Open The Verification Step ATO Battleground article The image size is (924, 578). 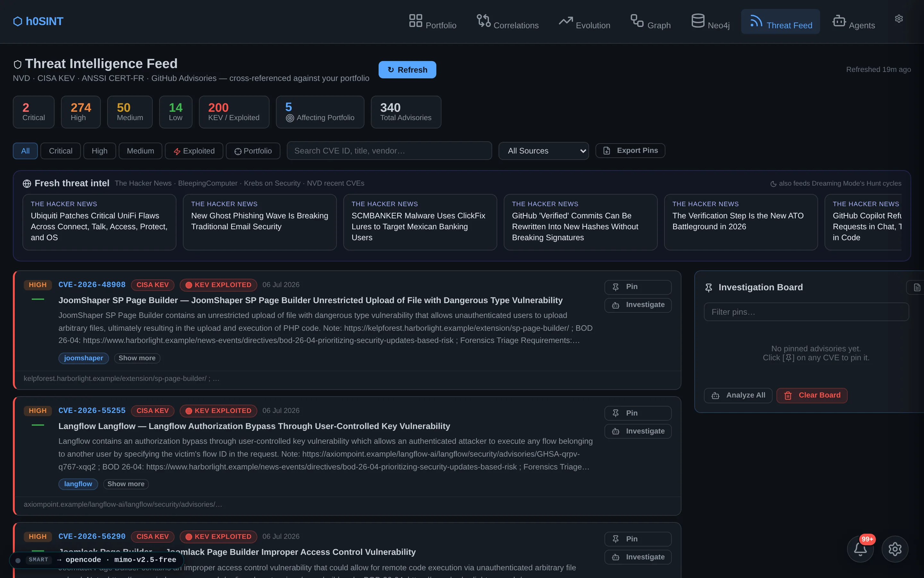[741, 222]
